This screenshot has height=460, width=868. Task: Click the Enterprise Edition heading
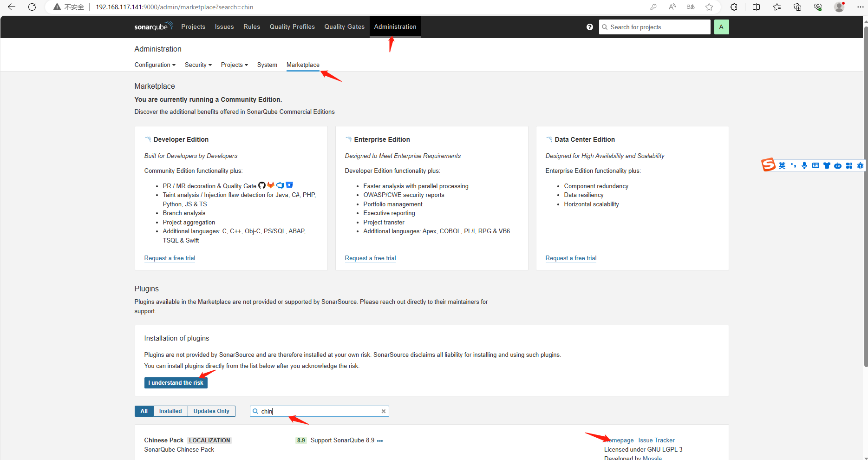click(382, 139)
